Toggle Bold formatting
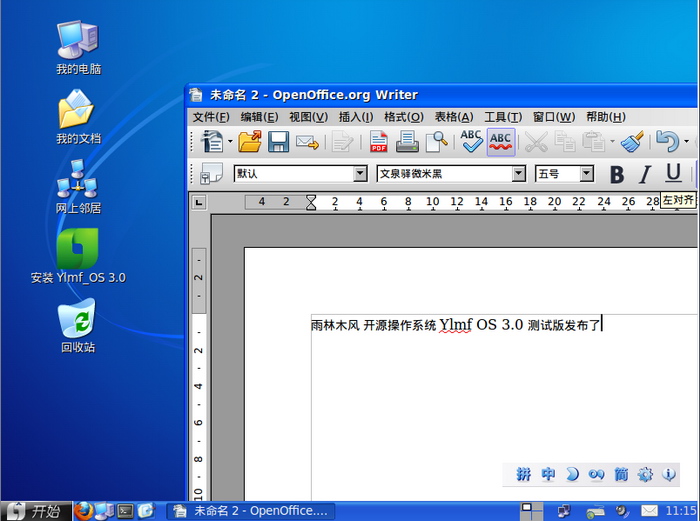 pyautogui.click(x=617, y=174)
